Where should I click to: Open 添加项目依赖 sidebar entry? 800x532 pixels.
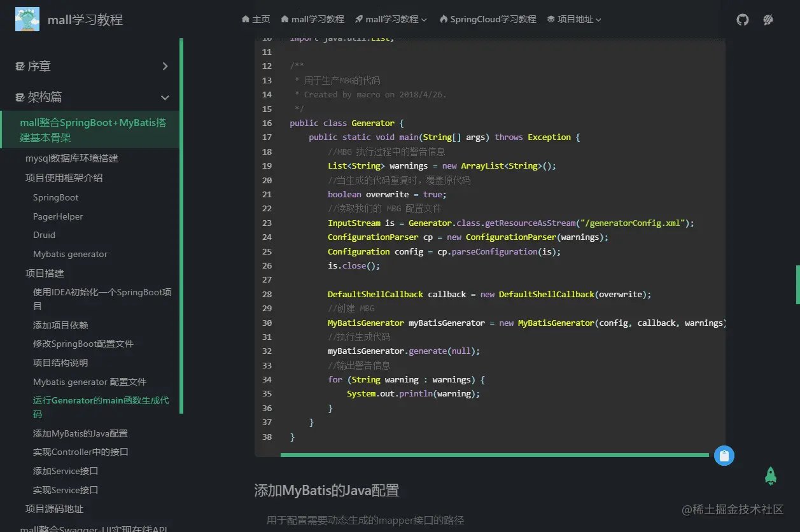(60, 325)
